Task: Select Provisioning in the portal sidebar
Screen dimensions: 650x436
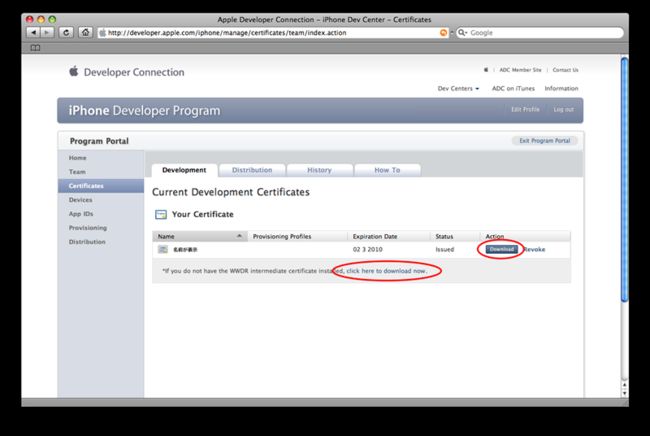Action: (x=87, y=228)
